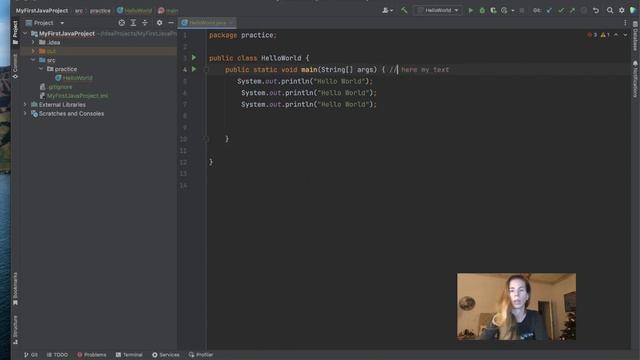Screen dimensions: 640x360
Task: Click MyFirstJavaProject breadcrumb in navigation bar
Action: 42,11
